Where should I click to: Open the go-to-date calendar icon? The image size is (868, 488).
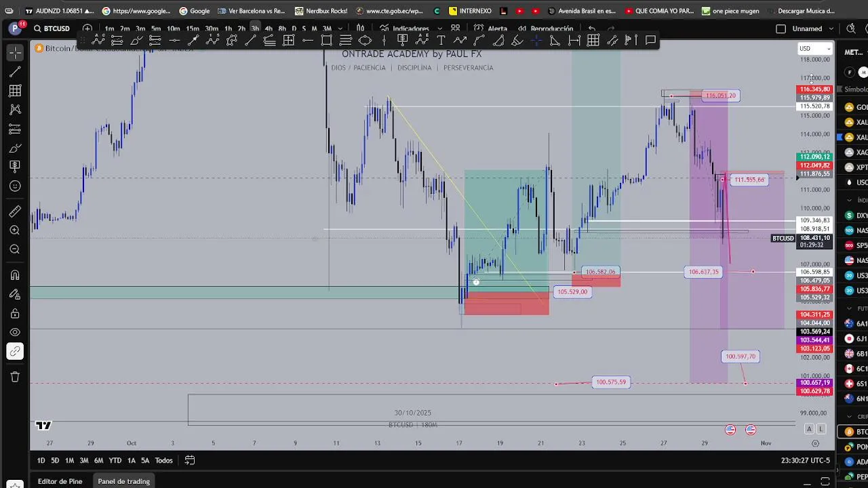[190, 460]
